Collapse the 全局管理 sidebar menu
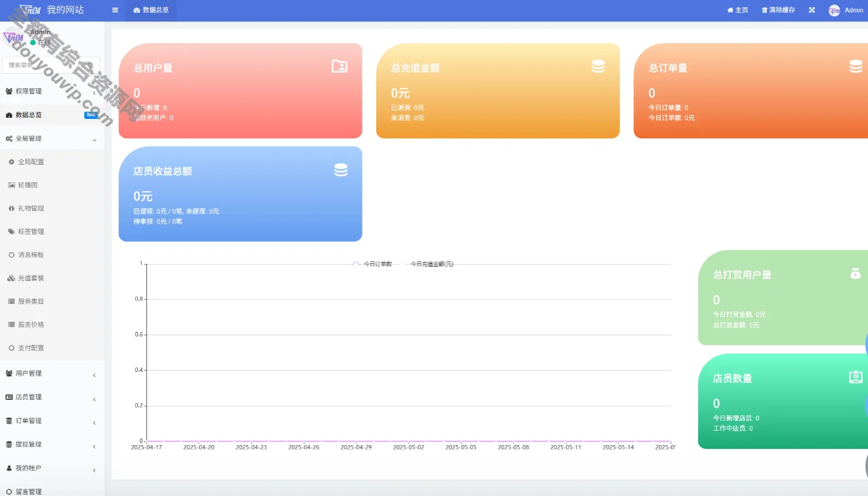868x496 pixels. click(x=51, y=139)
